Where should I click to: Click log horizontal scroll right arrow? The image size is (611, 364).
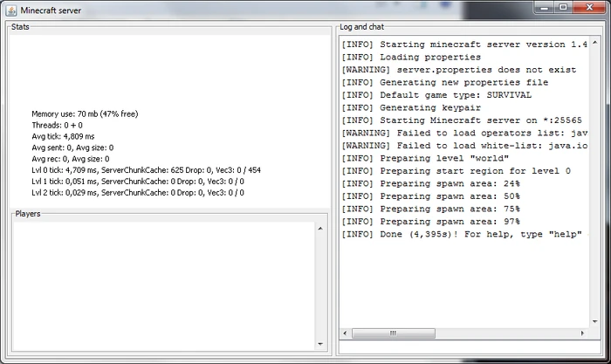click(x=582, y=333)
